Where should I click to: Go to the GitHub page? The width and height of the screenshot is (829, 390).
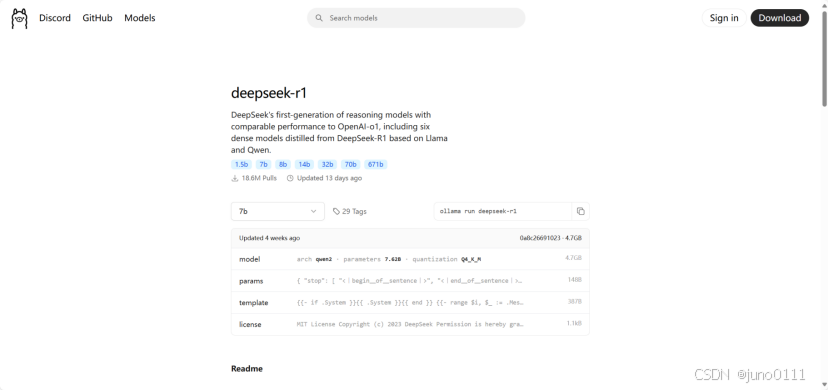click(x=97, y=18)
